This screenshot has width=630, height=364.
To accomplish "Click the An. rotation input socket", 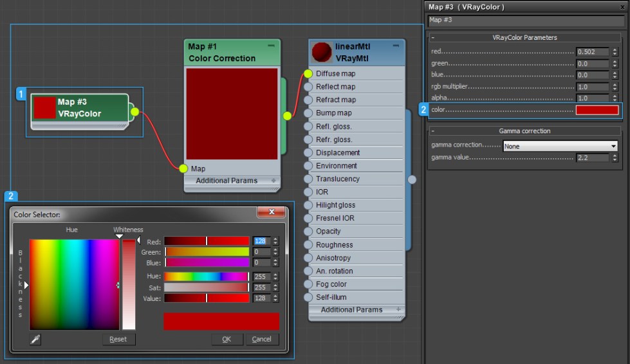I will coord(308,271).
